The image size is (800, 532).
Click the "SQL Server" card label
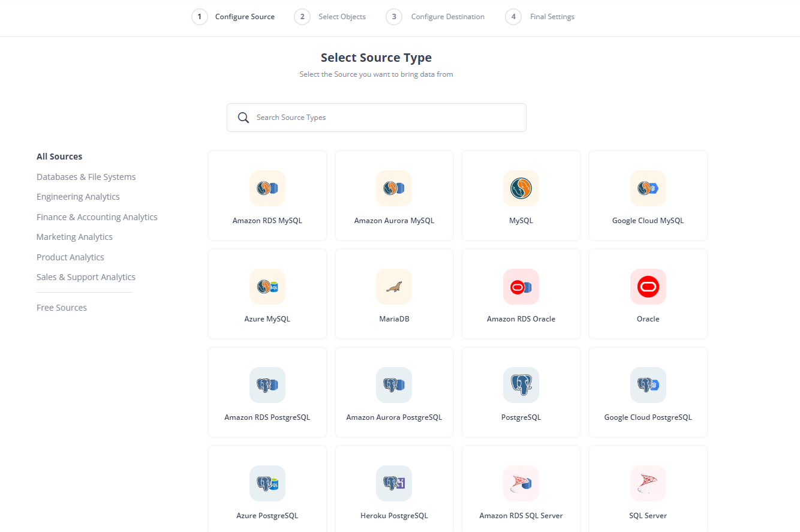point(648,516)
